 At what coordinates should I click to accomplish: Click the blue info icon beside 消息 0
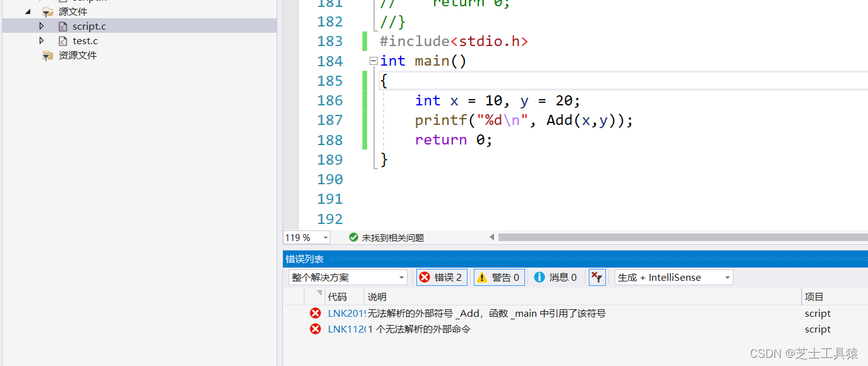click(539, 277)
